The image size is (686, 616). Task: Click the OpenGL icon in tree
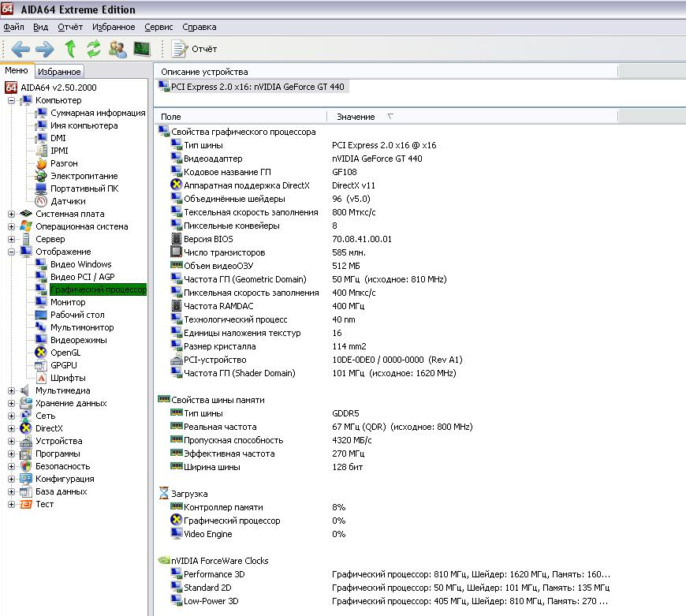pos(41,353)
